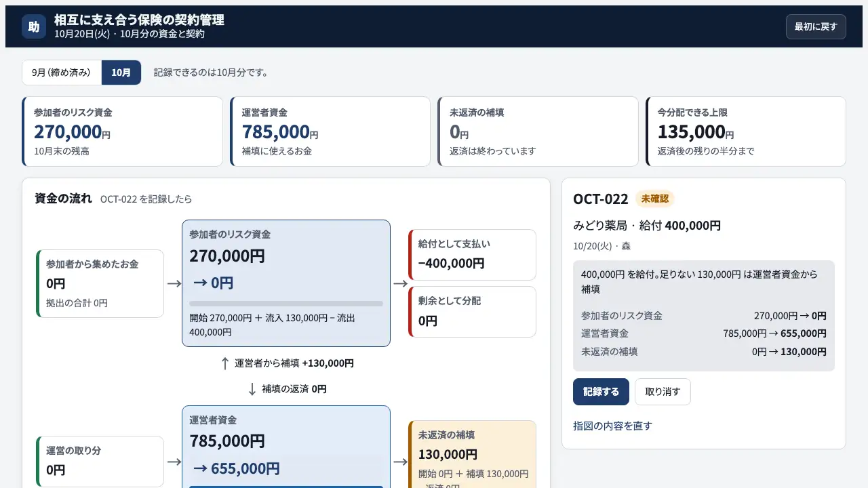Switch to the 9月 (締め済み) tab
868x488 pixels.
click(62, 73)
